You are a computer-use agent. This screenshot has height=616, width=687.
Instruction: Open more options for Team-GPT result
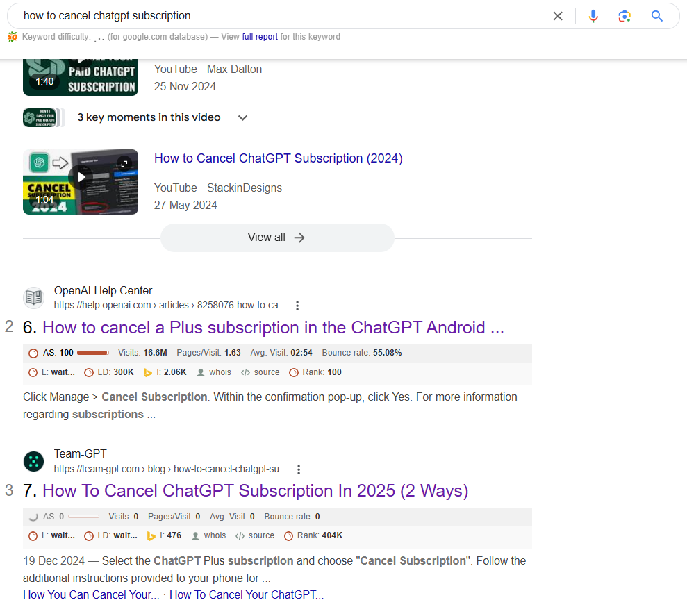(299, 469)
